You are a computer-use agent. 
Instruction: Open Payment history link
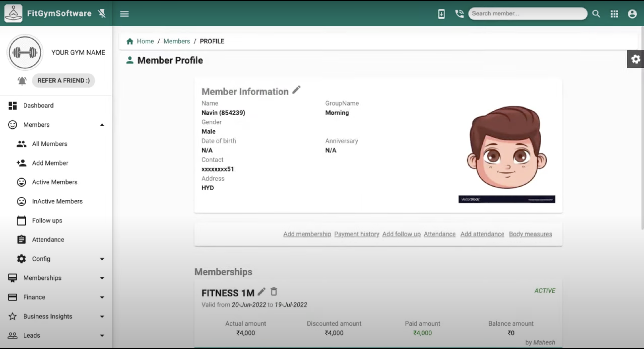click(x=356, y=234)
